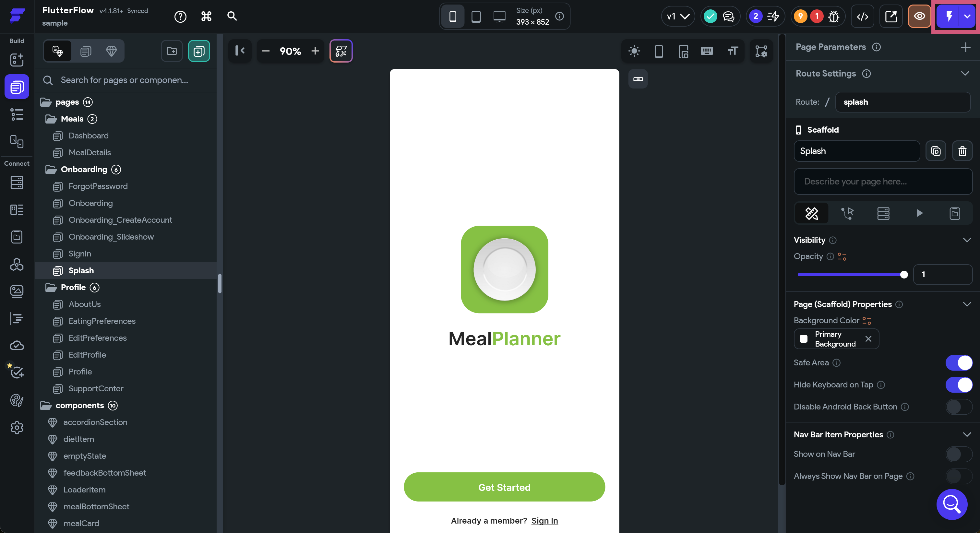Toggle the Hide Keyboard on Tap switch
Viewport: 980px width, 533px height.
click(x=959, y=385)
